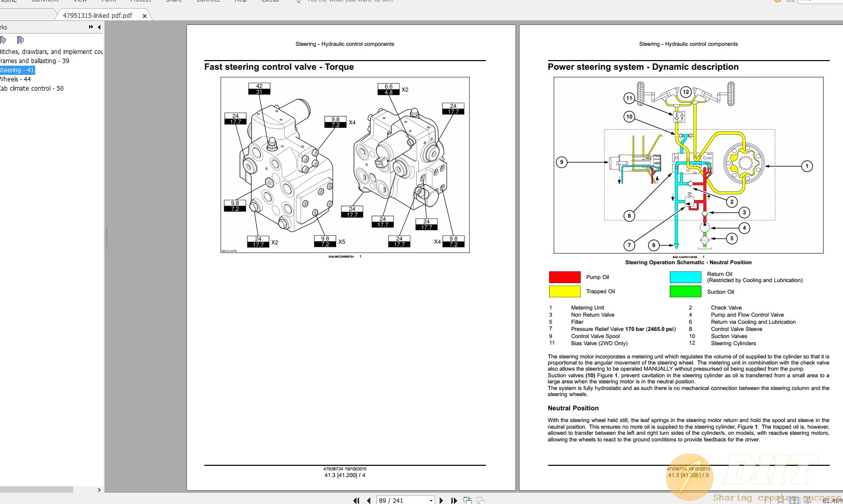Go to last page using Last Page icon

453,500
